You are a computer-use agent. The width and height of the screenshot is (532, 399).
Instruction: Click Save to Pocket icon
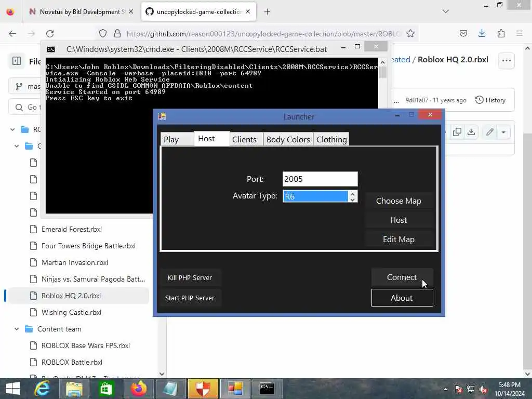click(463, 33)
